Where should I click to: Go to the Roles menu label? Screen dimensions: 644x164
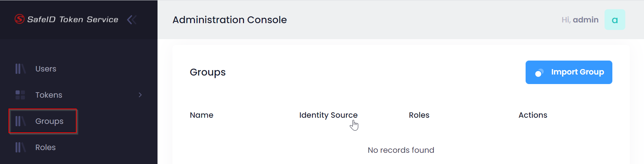click(45, 147)
